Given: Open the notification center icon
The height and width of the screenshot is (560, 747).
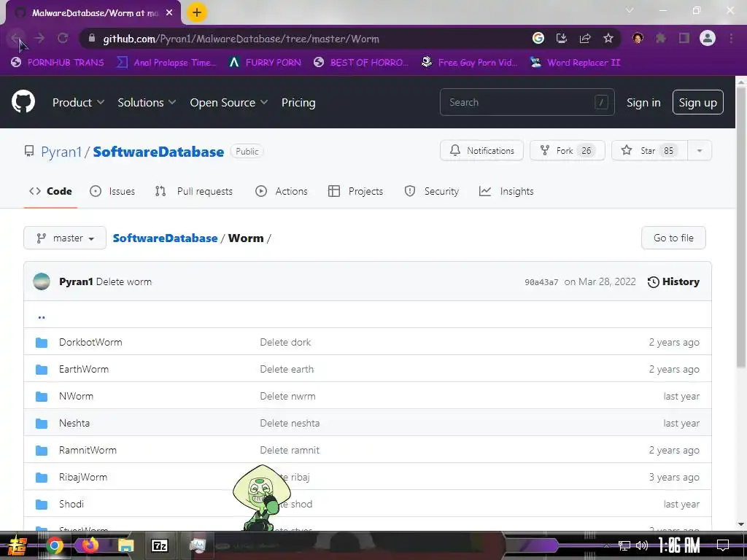Looking at the screenshot, I should 723,545.
